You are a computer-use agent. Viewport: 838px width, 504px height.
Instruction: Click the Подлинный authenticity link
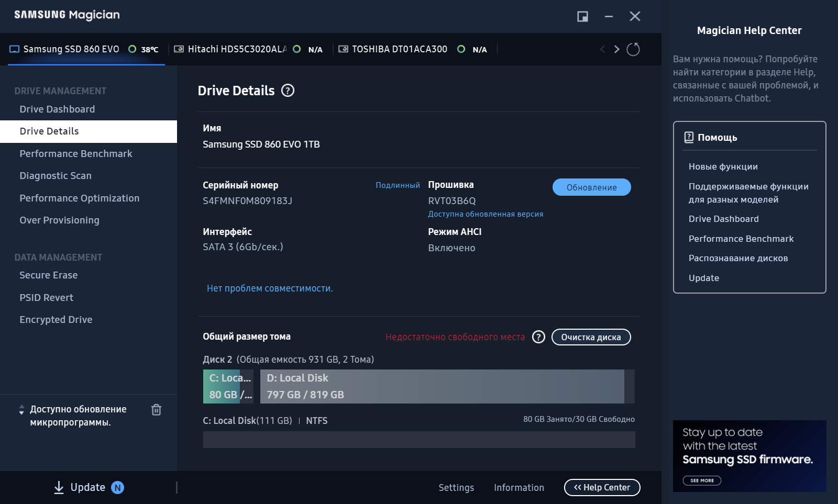pyautogui.click(x=398, y=185)
